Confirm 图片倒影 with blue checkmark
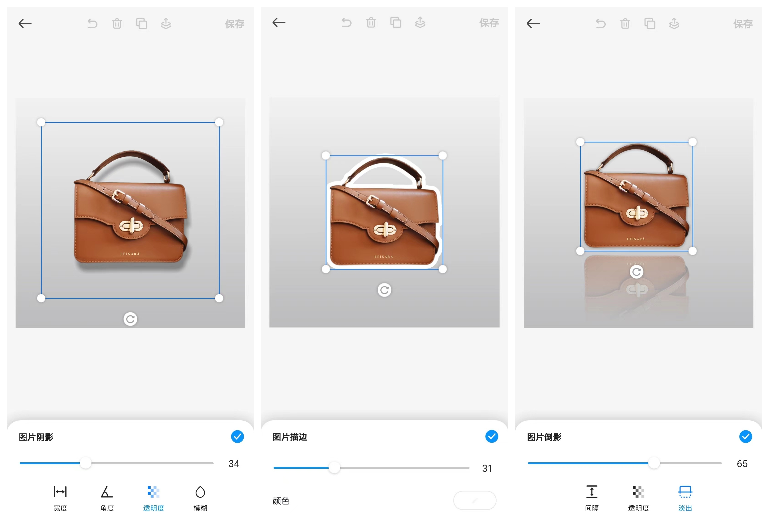The image size is (769, 532). 745,437
